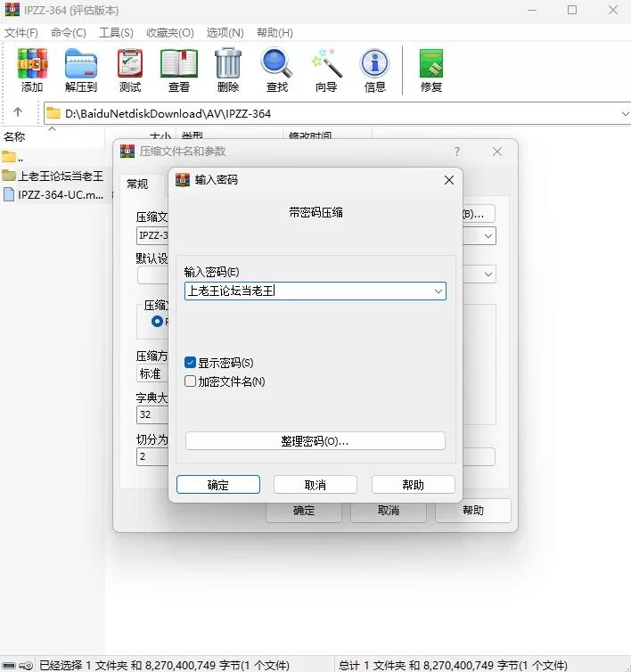The image size is (631, 672).
Task: Open the default profile dropdown arrow
Action: point(488,274)
